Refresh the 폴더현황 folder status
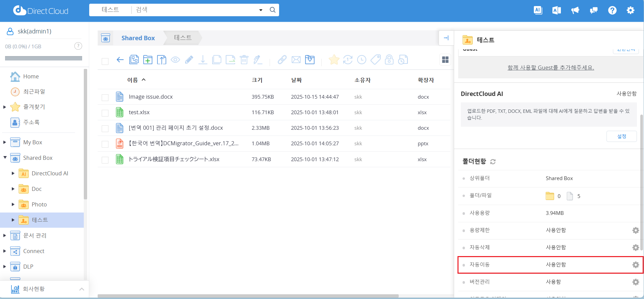 pos(493,162)
